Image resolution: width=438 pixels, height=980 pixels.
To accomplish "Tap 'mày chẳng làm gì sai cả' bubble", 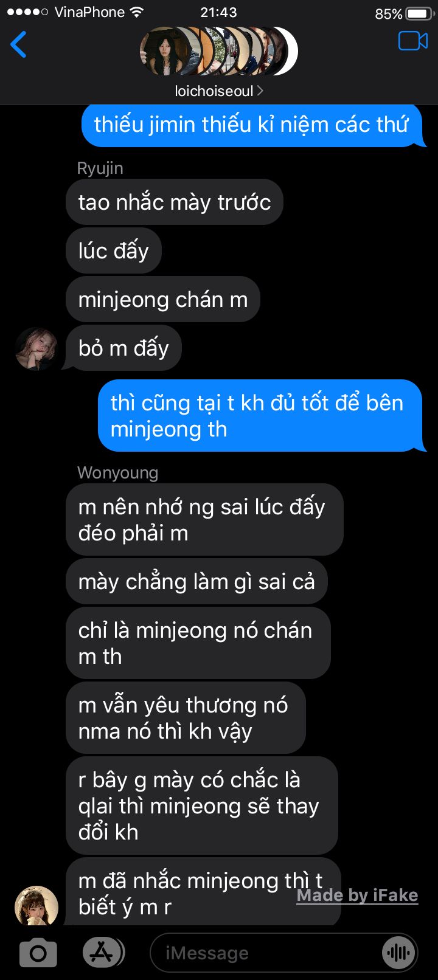I will click(x=196, y=581).
